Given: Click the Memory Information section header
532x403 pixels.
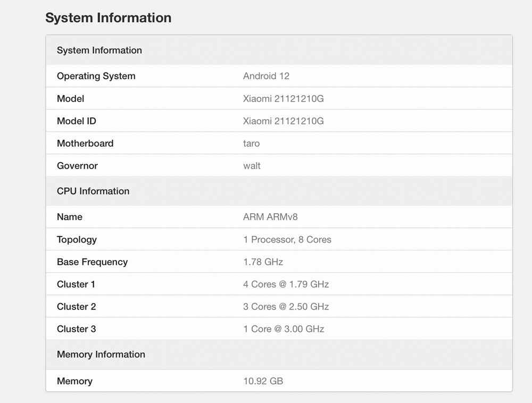Looking at the screenshot, I should pyautogui.click(x=101, y=355).
